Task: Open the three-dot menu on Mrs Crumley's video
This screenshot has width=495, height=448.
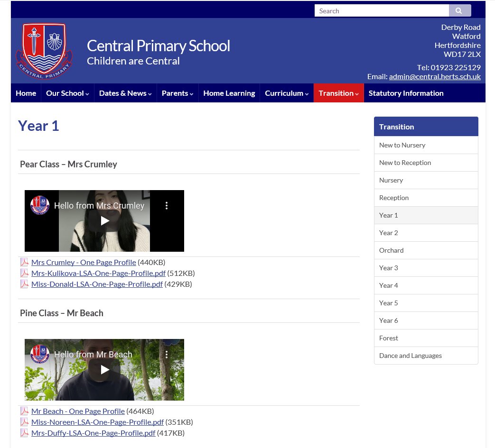Action: [167, 205]
